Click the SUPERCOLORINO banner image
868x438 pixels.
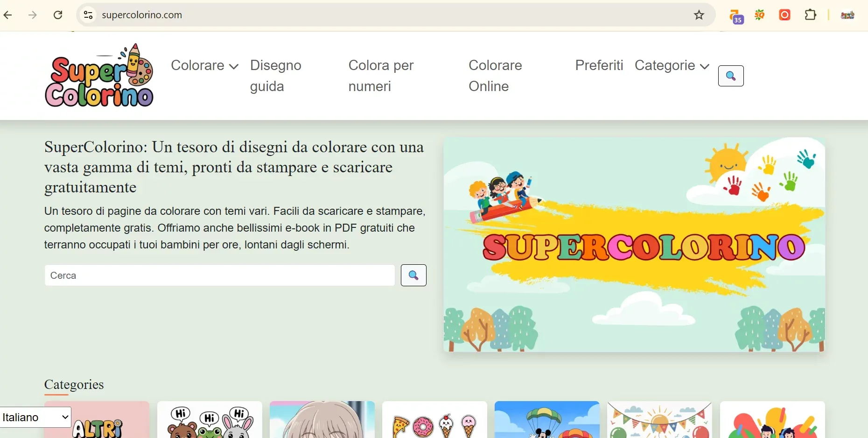click(x=634, y=244)
